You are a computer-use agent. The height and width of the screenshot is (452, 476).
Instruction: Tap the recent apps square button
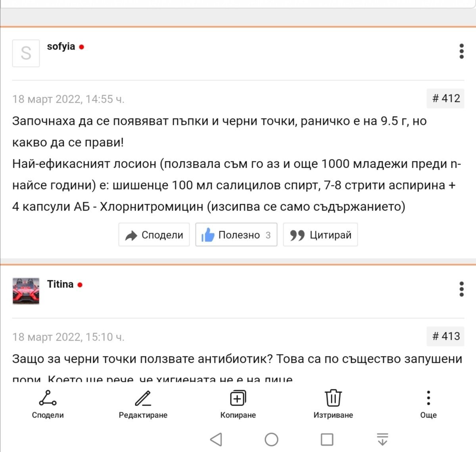327,439
